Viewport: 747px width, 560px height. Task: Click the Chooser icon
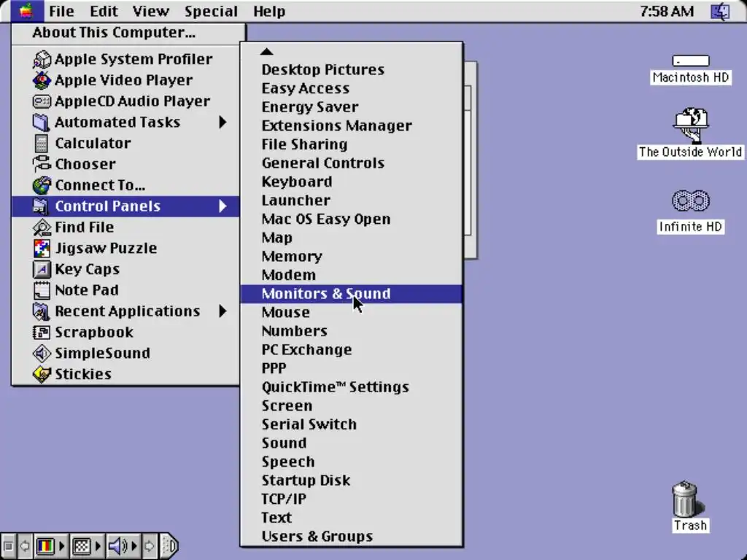pyautogui.click(x=42, y=164)
